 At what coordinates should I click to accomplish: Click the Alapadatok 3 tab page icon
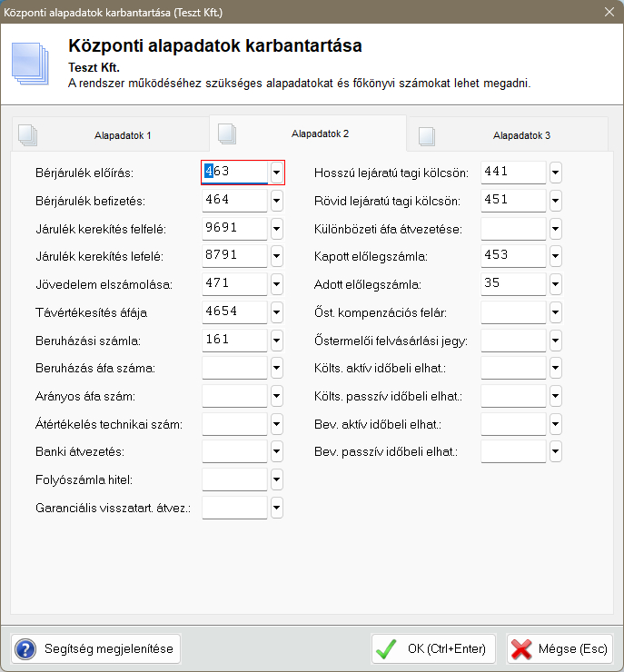click(425, 135)
